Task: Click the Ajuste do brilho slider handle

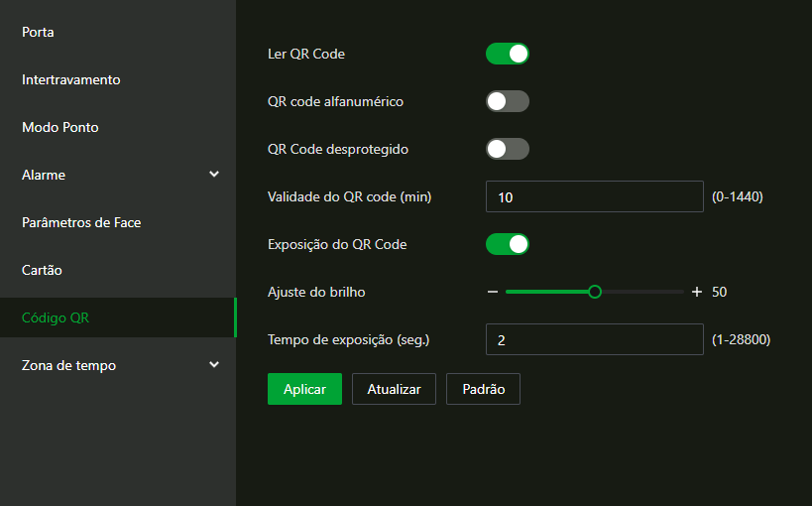Action: click(595, 292)
